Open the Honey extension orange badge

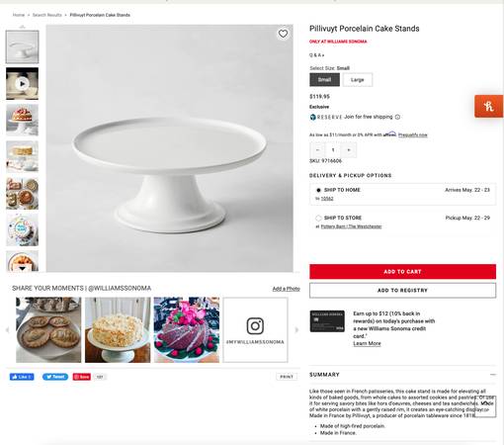point(489,106)
